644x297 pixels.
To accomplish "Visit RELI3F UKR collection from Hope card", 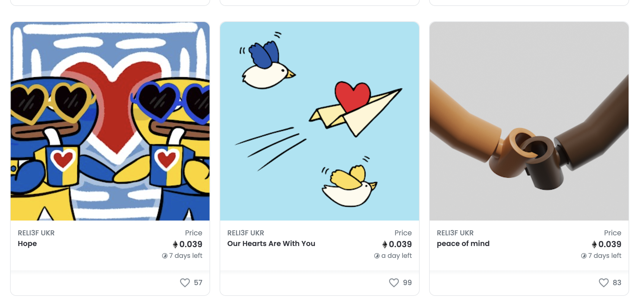I will [36, 233].
